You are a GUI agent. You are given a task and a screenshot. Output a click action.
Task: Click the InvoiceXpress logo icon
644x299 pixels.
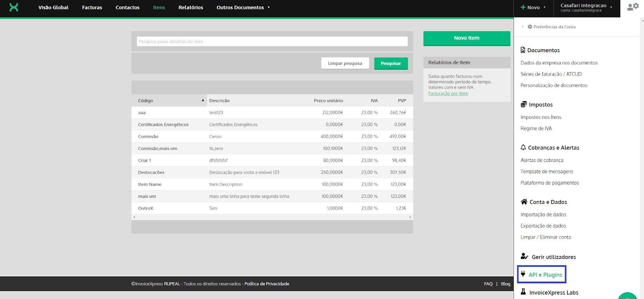click(x=14, y=7)
